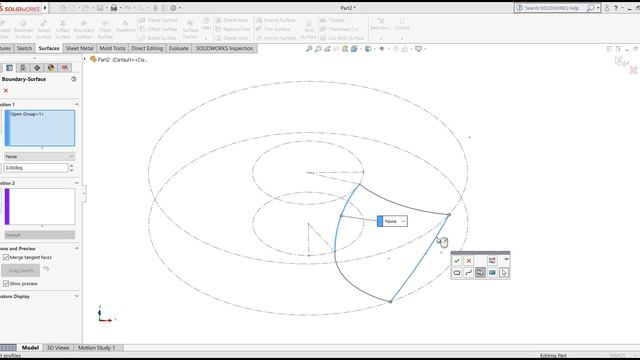The height and width of the screenshot is (360, 640).
Task: Click the blue shaded icon in context toolbar
Action: [492, 273]
